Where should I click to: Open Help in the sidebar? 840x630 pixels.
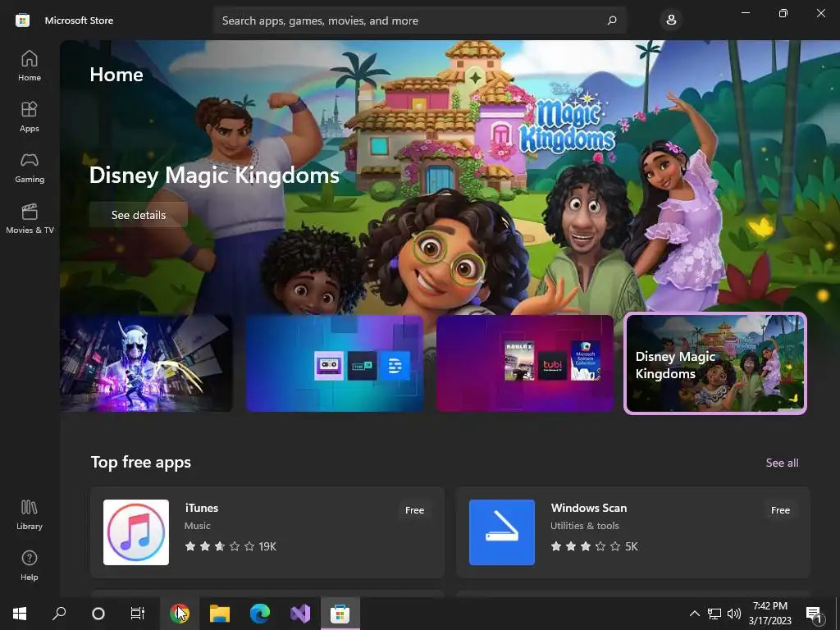[30, 565]
